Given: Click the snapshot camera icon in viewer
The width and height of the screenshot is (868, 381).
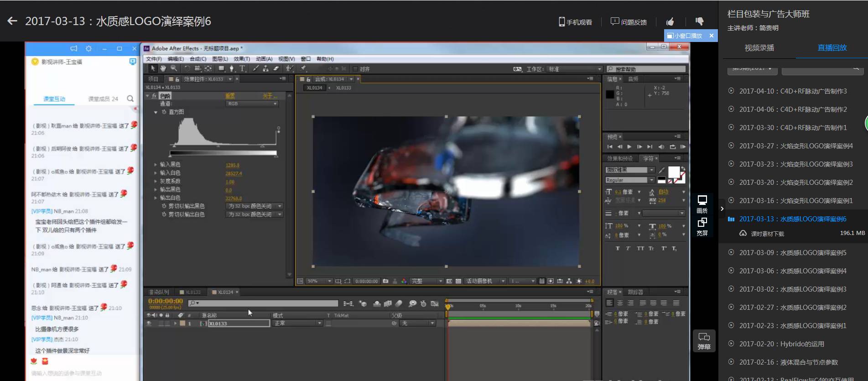Looking at the screenshot, I should [385, 281].
